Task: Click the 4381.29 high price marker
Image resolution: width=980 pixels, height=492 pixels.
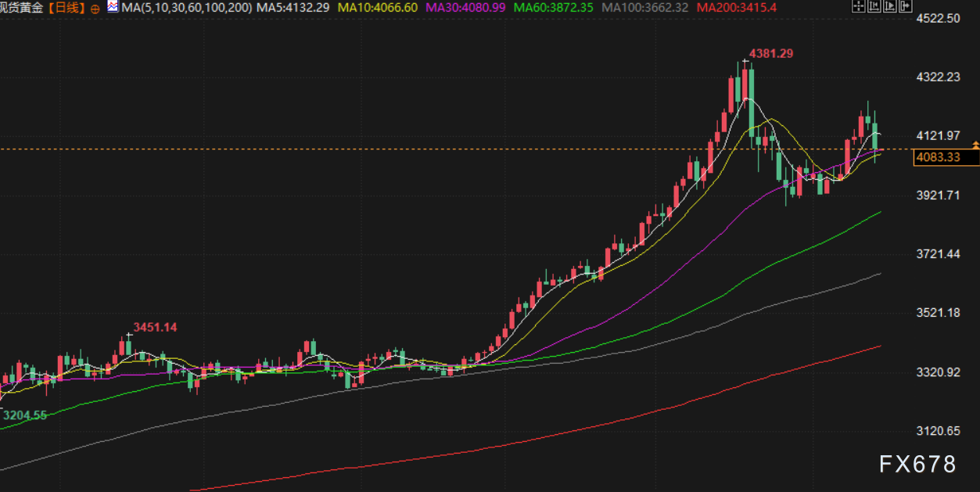Action: click(x=771, y=53)
